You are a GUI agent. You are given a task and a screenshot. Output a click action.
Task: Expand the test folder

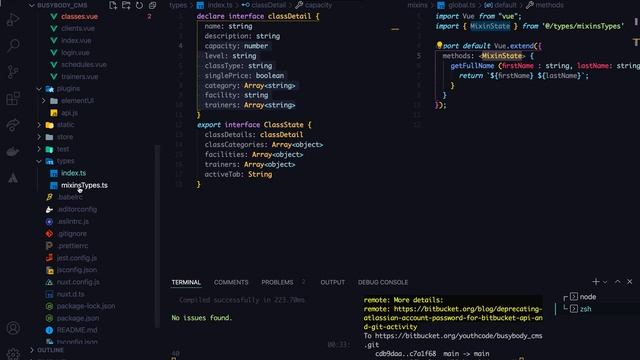point(39,149)
